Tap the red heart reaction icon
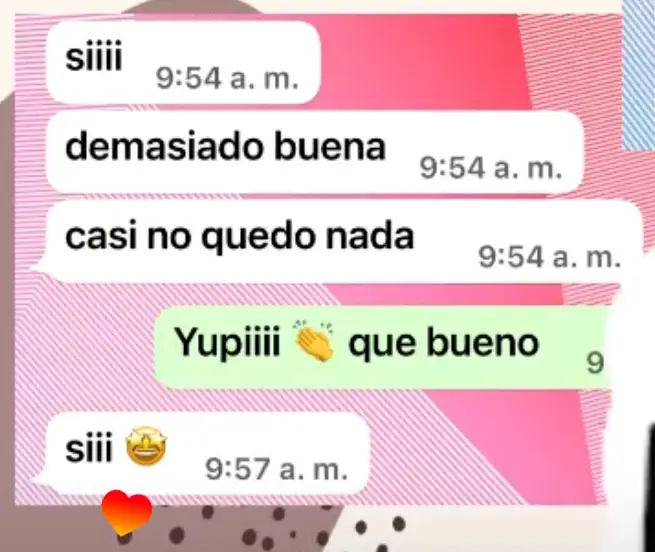This screenshot has height=552, width=655. point(127,512)
